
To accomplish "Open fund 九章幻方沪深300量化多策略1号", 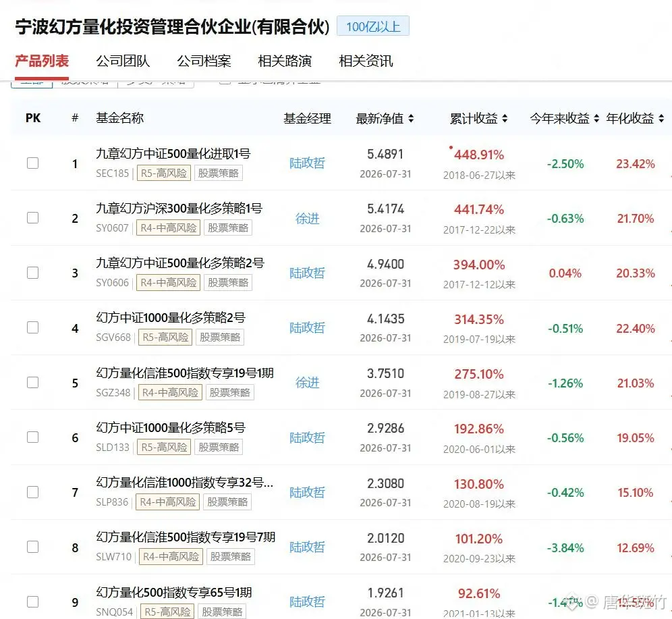I will (x=179, y=209).
